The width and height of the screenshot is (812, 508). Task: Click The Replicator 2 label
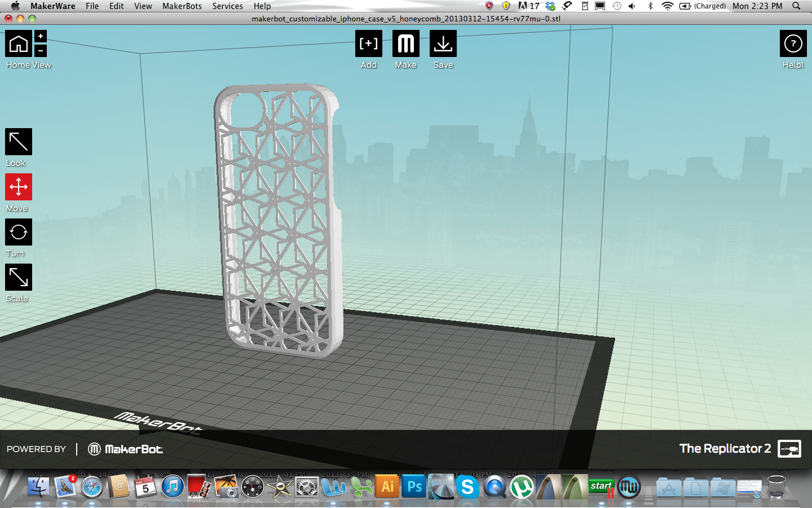point(725,449)
